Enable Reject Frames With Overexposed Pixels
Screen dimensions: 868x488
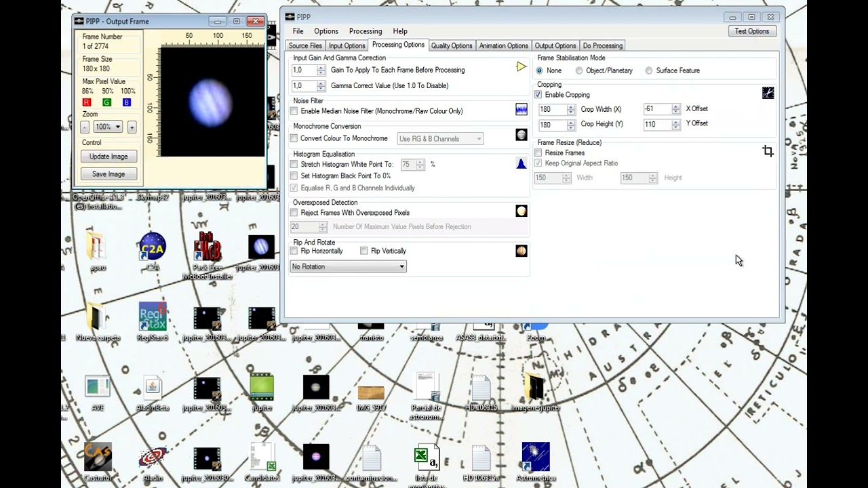(x=294, y=213)
